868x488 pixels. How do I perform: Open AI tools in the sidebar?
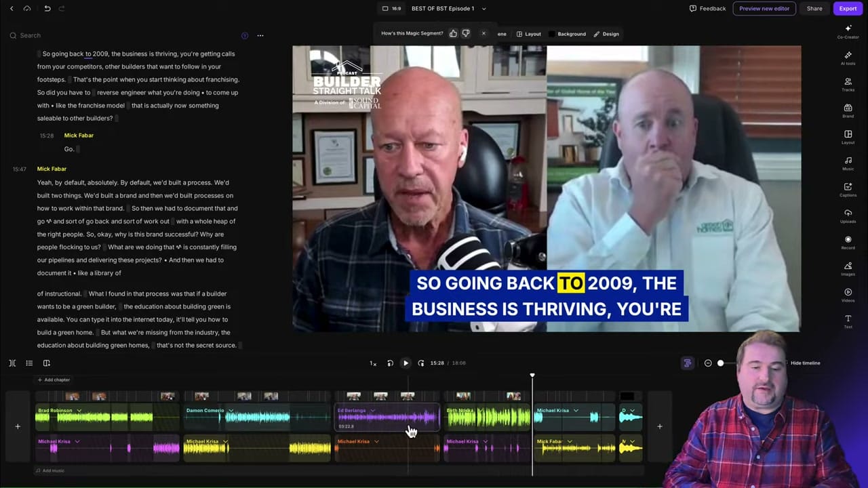coord(848,58)
